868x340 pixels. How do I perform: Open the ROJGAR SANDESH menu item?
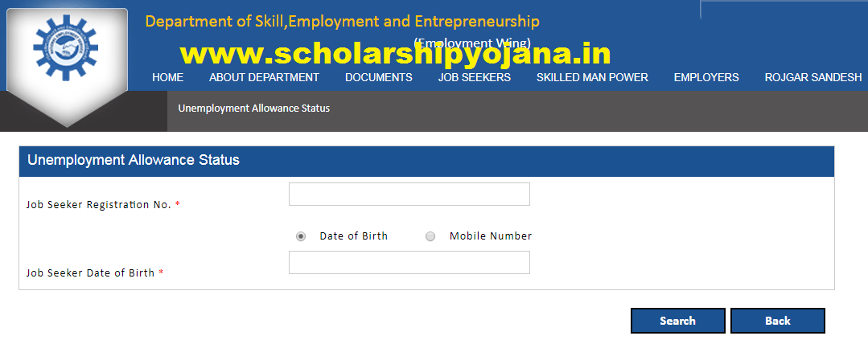tap(812, 77)
